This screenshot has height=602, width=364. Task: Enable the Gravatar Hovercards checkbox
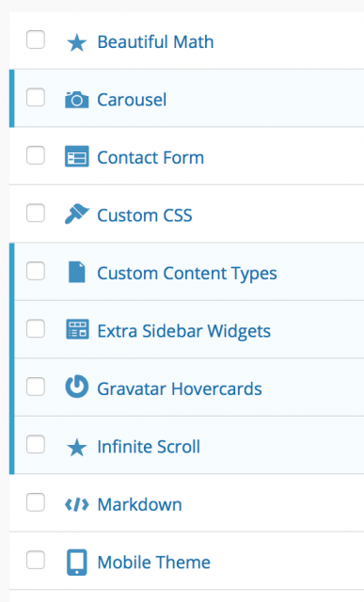click(36, 387)
